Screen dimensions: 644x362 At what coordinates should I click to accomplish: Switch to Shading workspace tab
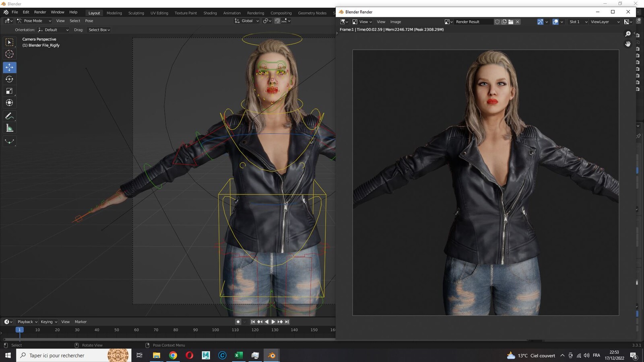point(210,13)
